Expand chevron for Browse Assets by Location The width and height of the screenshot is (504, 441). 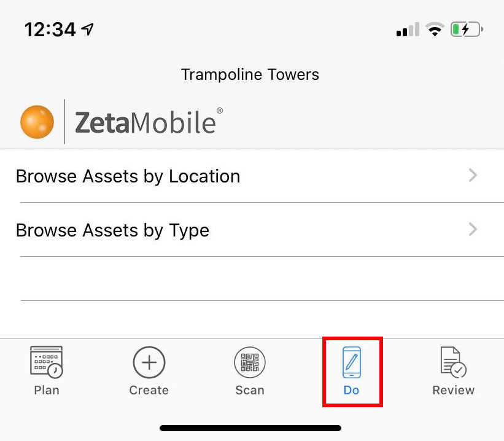point(473,175)
